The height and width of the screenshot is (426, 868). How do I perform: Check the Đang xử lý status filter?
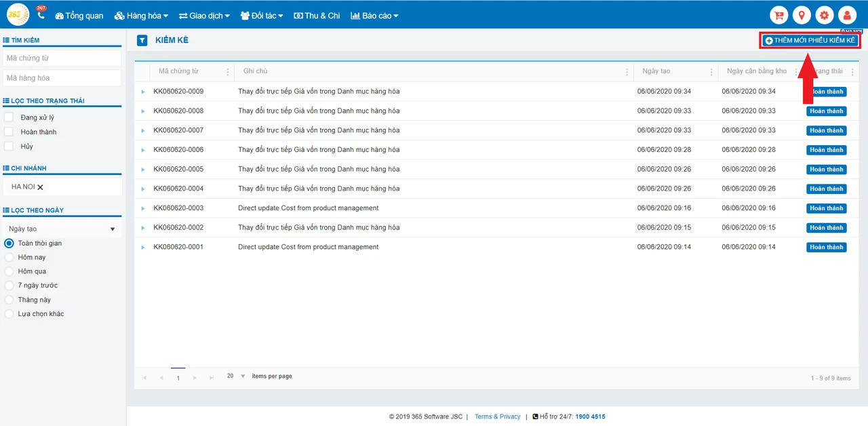[x=9, y=117]
